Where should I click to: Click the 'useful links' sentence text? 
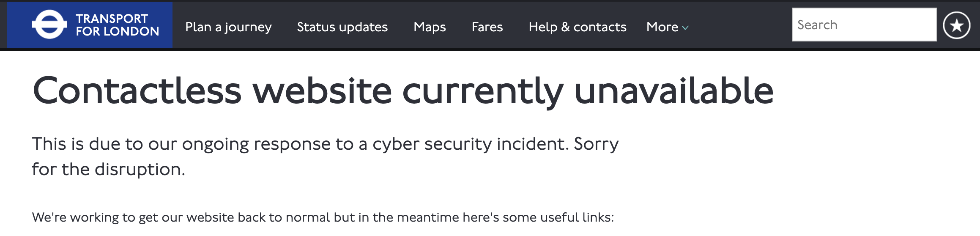click(323, 217)
